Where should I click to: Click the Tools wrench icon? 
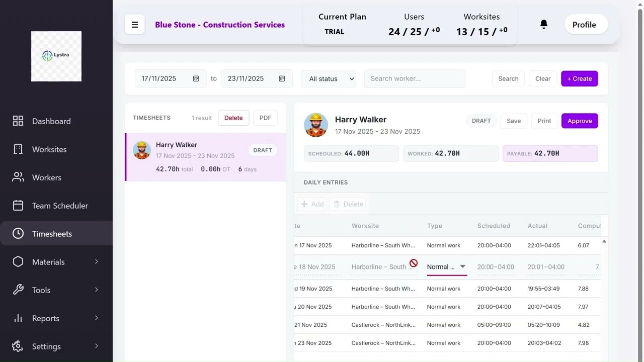[x=18, y=290]
